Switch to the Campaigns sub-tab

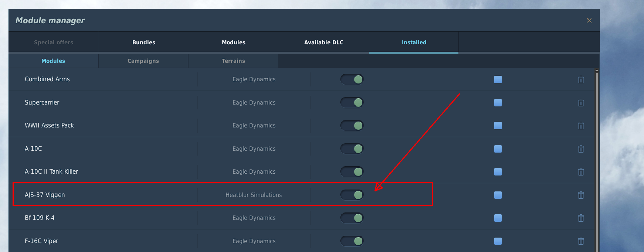143,61
